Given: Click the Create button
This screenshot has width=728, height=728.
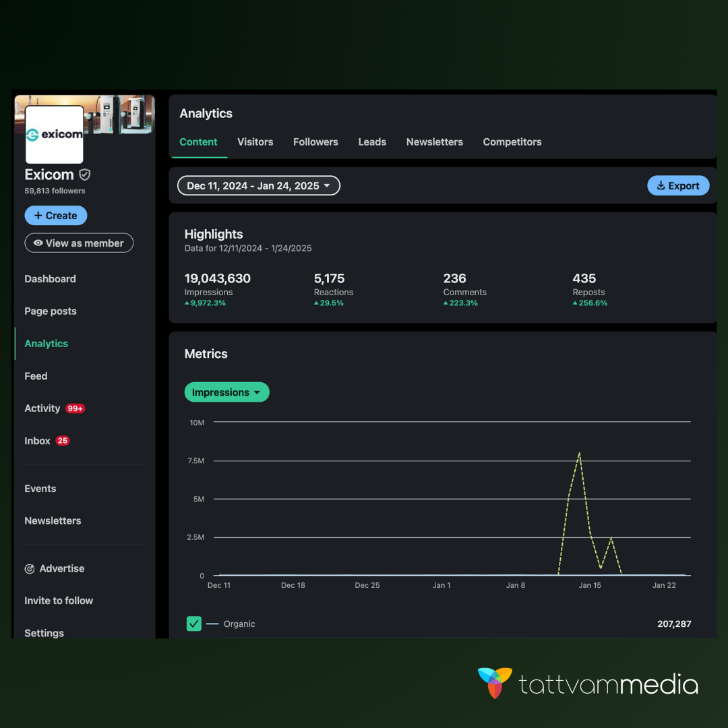Looking at the screenshot, I should click(x=56, y=216).
